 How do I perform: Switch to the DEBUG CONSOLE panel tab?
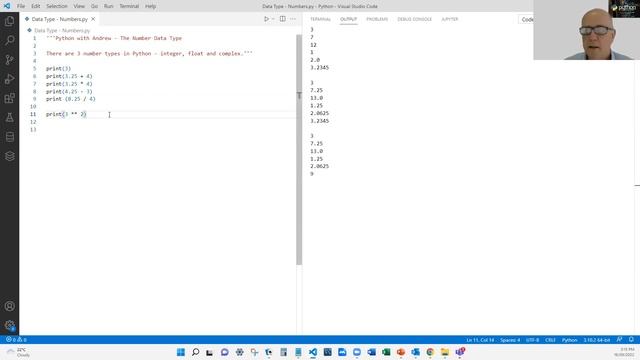tap(414, 19)
